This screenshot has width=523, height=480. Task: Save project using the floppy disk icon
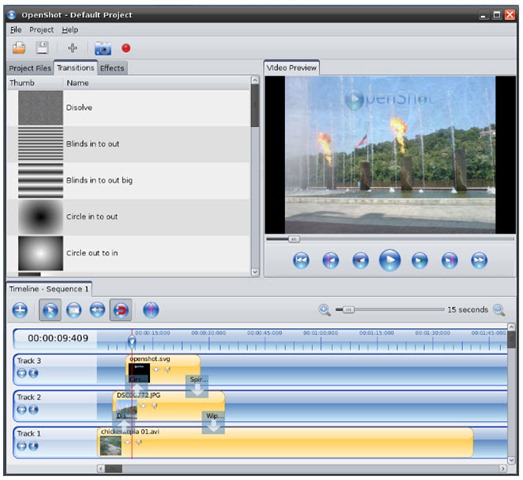tap(42, 48)
